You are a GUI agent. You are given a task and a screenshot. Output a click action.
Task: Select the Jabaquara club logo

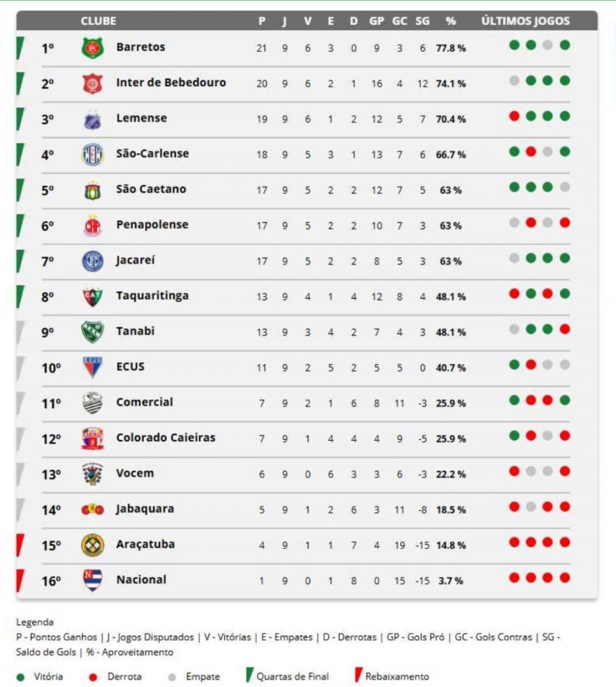point(92,510)
